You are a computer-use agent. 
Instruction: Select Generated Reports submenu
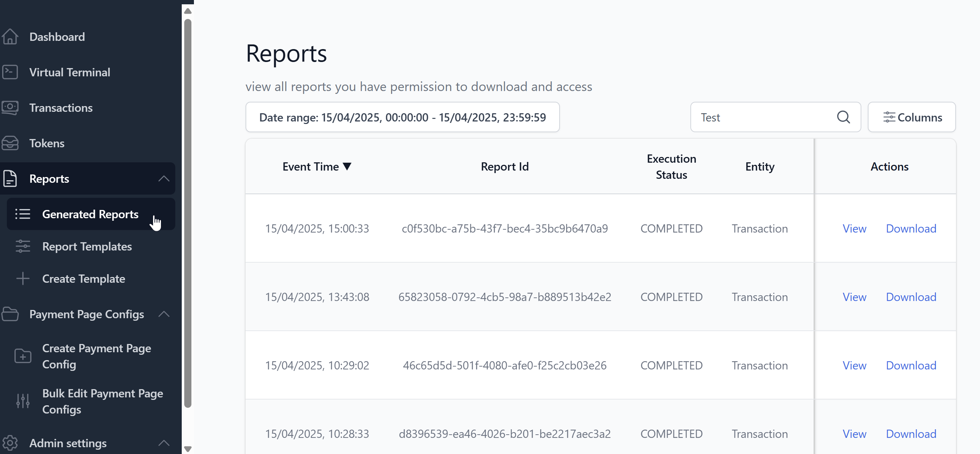point(90,214)
